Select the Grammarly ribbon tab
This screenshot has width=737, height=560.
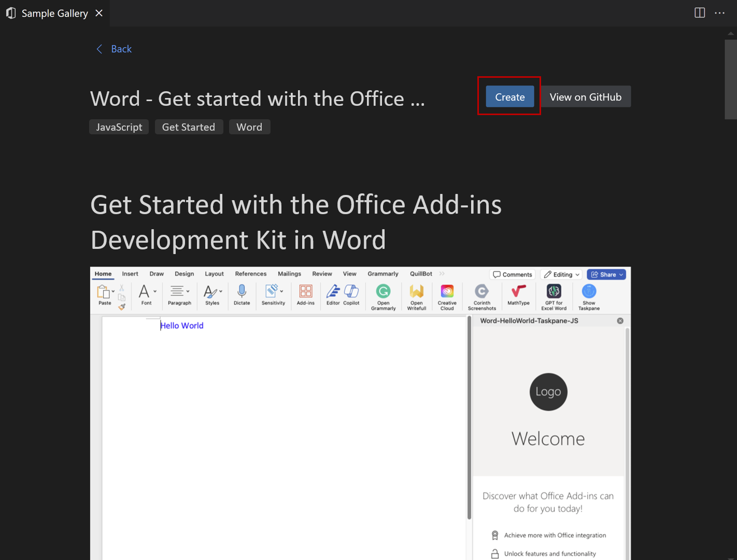(x=383, y=274)
